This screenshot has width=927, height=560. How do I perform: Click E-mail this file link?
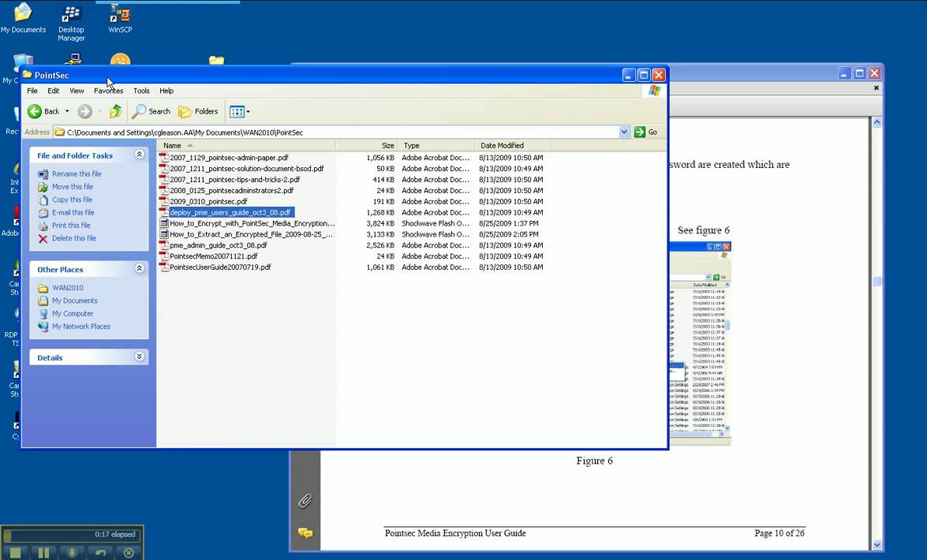pos(73,212)
